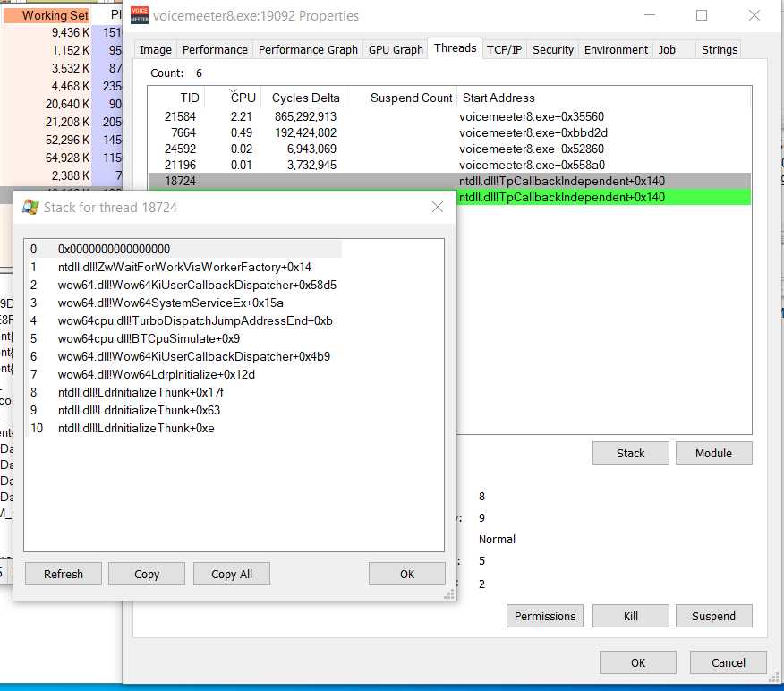Switch to the Performance Graph tab
Screen dimensions: 784x691
(x=308, y=49)
